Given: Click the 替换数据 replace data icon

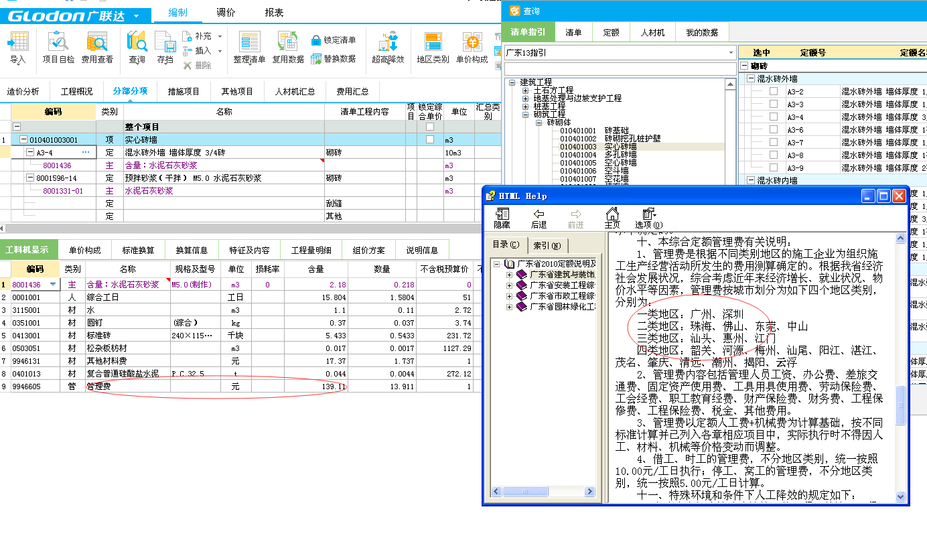Looking at the screenshot, I should (317, 58).
